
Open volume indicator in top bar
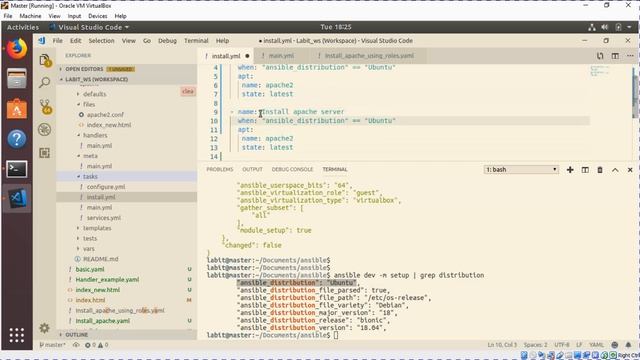pyautogui.click(x=604, y=27)
